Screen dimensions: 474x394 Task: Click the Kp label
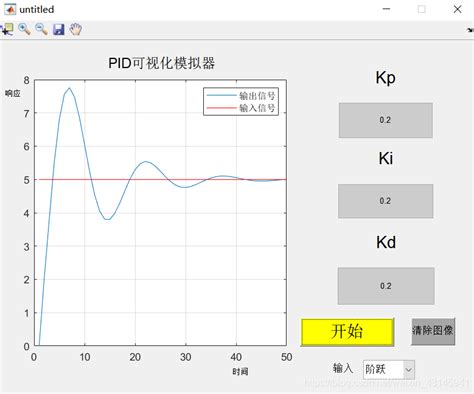coord(386,78)
